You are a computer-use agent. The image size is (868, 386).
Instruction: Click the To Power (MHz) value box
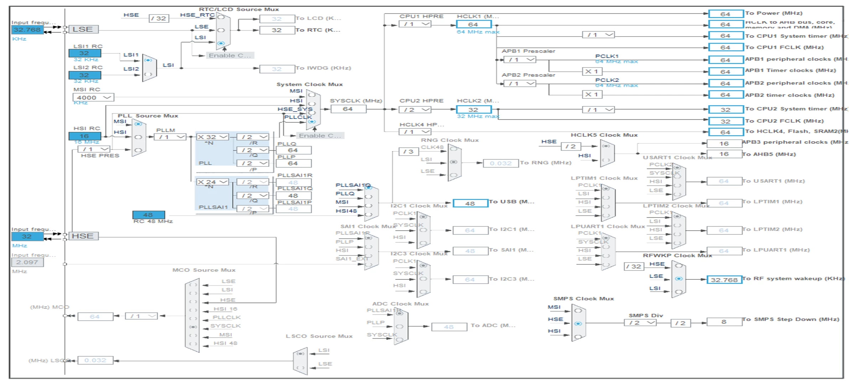(x=726, y=14)
